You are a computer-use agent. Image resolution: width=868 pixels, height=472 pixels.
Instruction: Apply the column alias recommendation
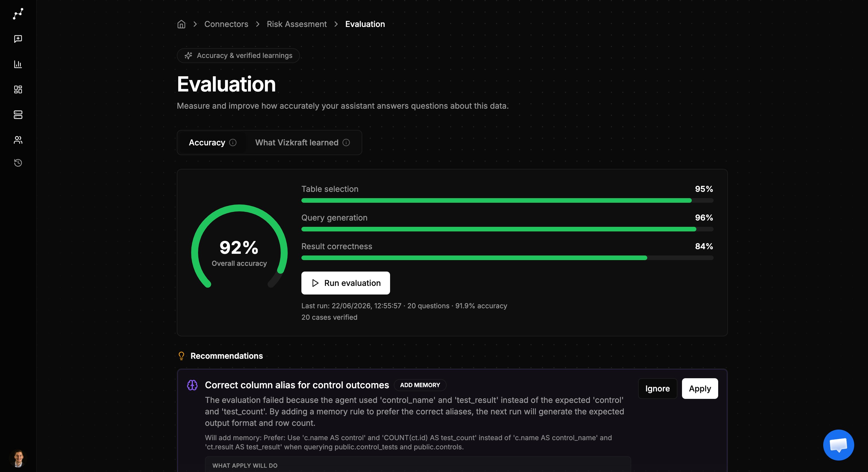[700, 389]
